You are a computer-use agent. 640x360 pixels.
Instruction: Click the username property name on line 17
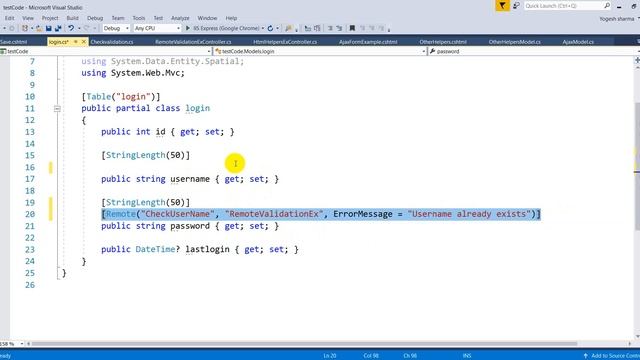click(x=190, y=179)
